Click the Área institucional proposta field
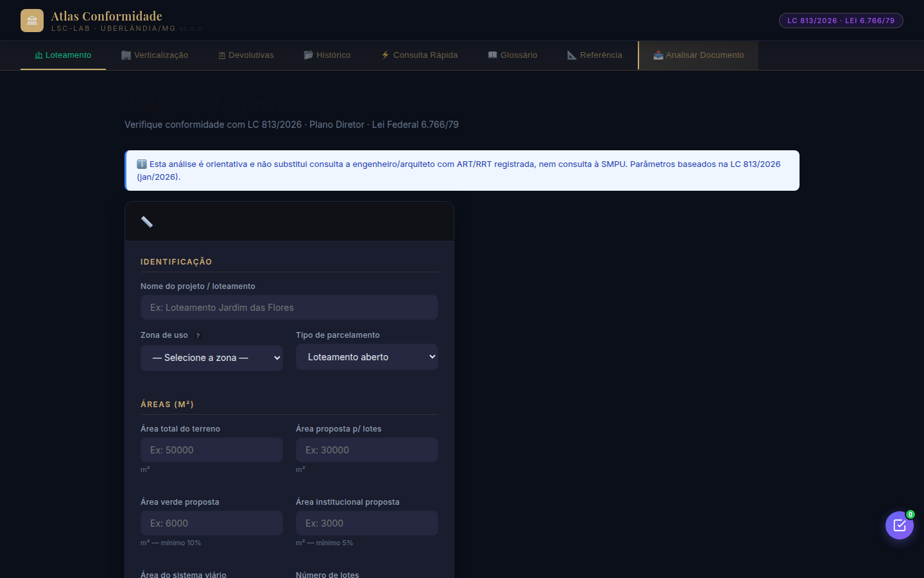Screen dimensions: 924x578 367,523
